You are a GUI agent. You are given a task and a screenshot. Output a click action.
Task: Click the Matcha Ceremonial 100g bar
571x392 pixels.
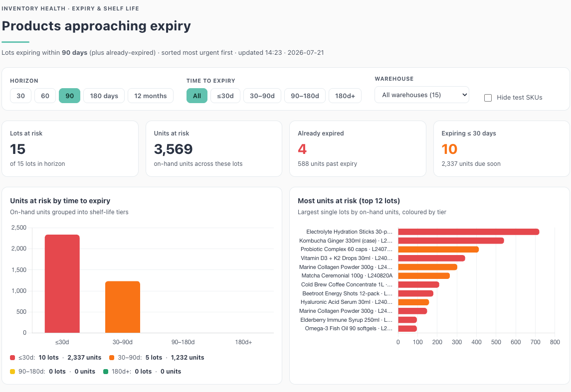[x=424, y=276]
